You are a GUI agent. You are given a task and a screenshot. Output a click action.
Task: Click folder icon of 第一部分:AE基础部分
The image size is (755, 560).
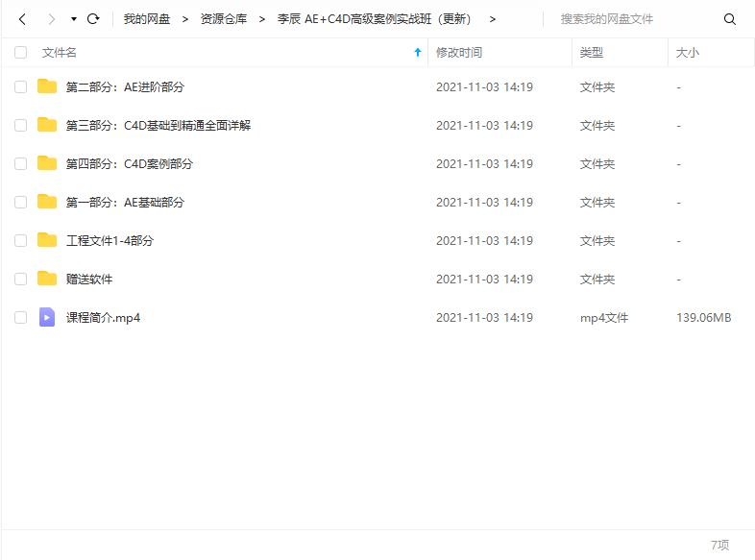click(47, 202)
